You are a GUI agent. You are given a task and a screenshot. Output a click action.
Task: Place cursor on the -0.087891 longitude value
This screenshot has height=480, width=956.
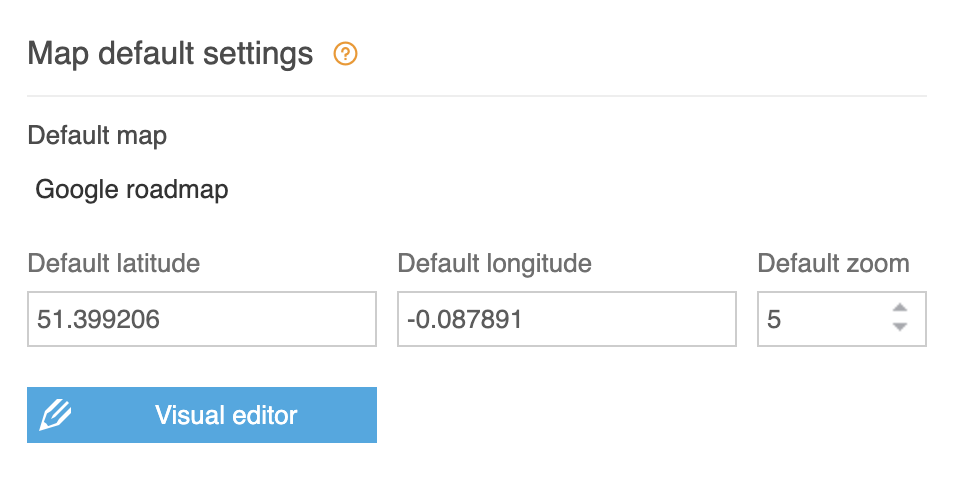[465, 320]
